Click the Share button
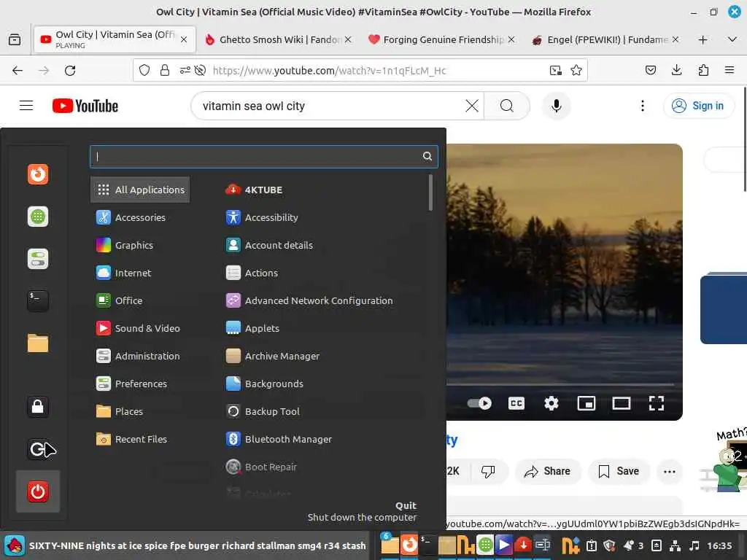Image resolution: width=747 pixels, height=560 pixels. pyautogui.click(x=547, y=472)
